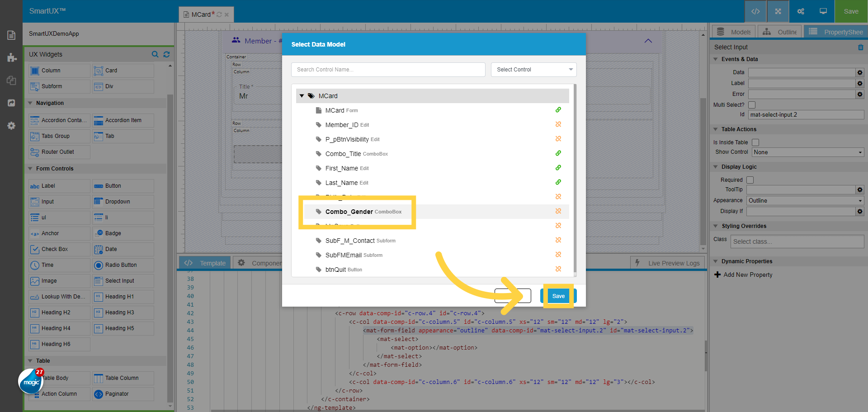Click the gears icon in the top toolbar
Screen dimensions: 868x412
click(800, 11)
